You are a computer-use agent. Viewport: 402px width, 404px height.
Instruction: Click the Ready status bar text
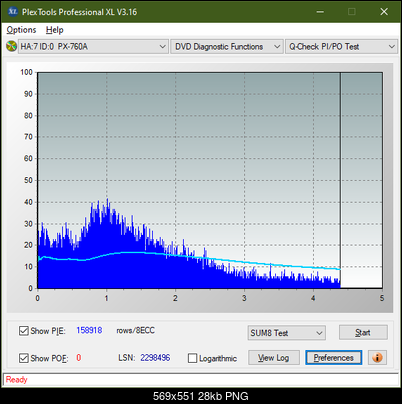[x=16, y=380]
